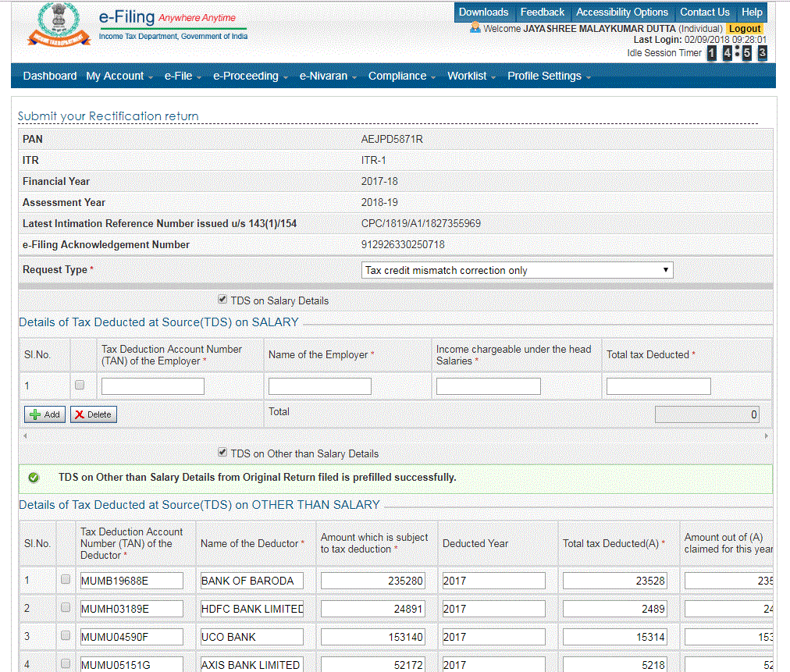Check the HDFC BANK LIMITED row checkbox
This screenshot has width=790, height=672.
[66, 607]
